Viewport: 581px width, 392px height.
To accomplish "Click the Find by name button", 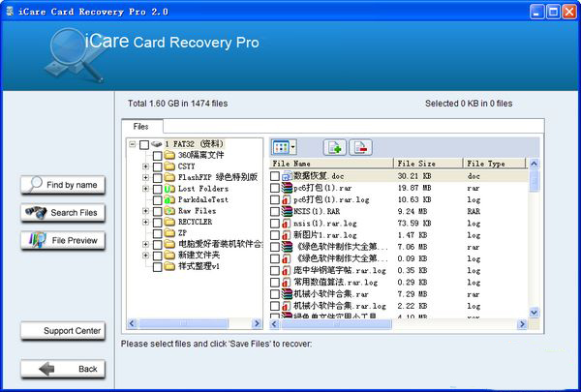I will (63, 185).
